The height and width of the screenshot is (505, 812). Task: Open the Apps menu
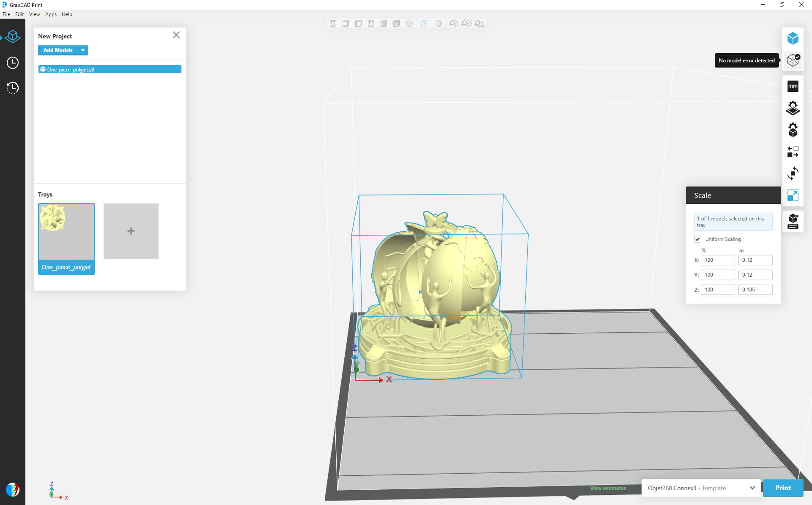coord(51,14)
